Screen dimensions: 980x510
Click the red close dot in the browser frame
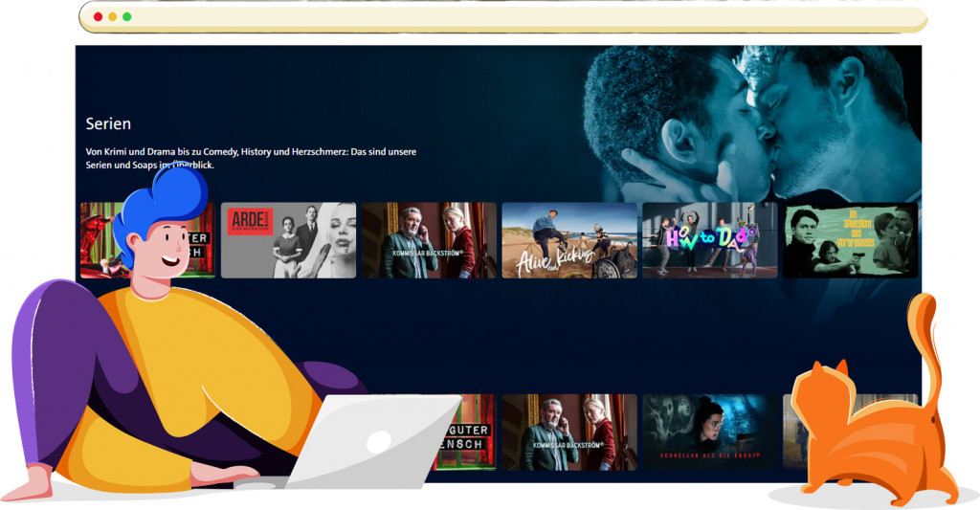[x=99, y=17]
